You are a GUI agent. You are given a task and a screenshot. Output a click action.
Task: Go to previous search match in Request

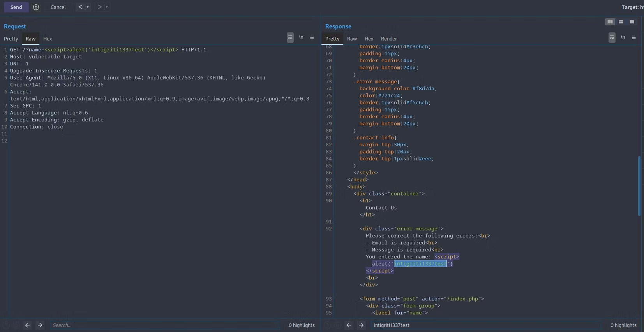[27, 325]
